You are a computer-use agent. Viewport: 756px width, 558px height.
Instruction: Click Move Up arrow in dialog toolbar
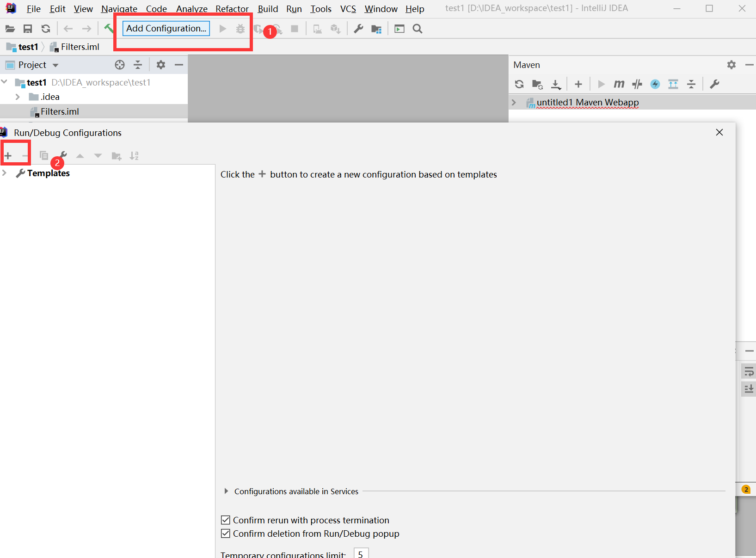pos(80,156)
